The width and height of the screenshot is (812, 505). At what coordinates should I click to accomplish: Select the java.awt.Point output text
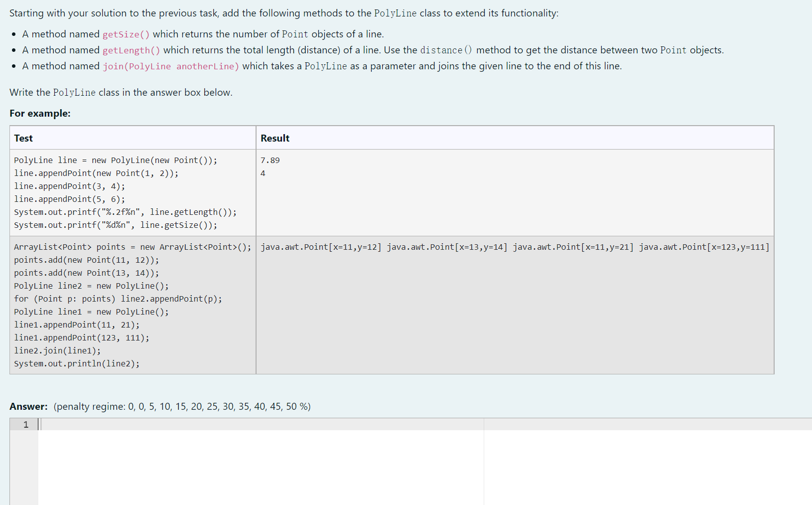click(x=513, y=246)
